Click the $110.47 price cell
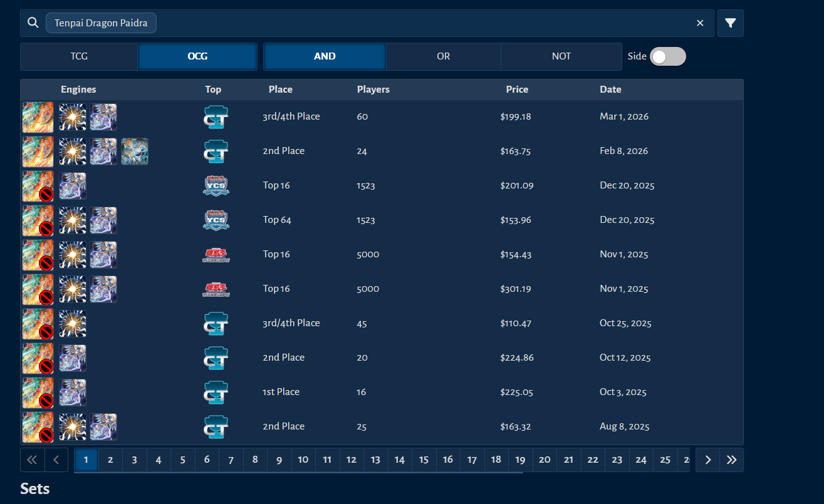Image resolution: width=824 pixels, height=504 pixels. (516, 324)
